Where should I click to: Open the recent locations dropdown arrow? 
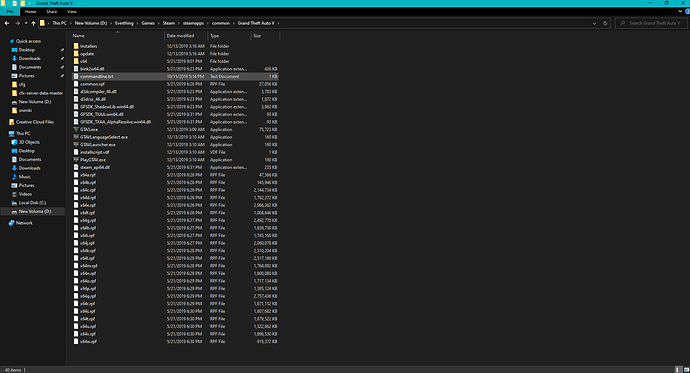click(x=26, y=23)
